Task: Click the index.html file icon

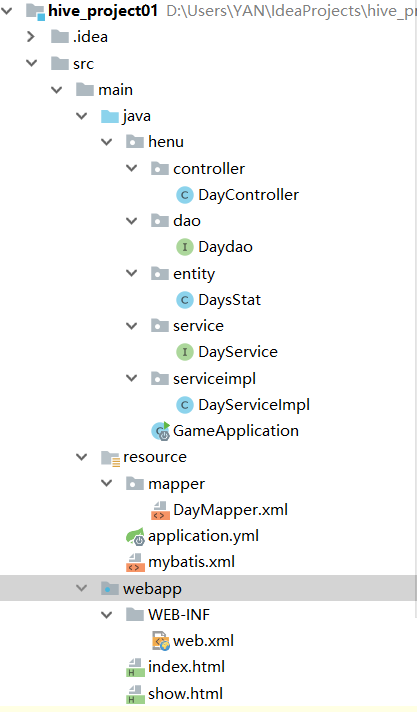Action: 135,667
